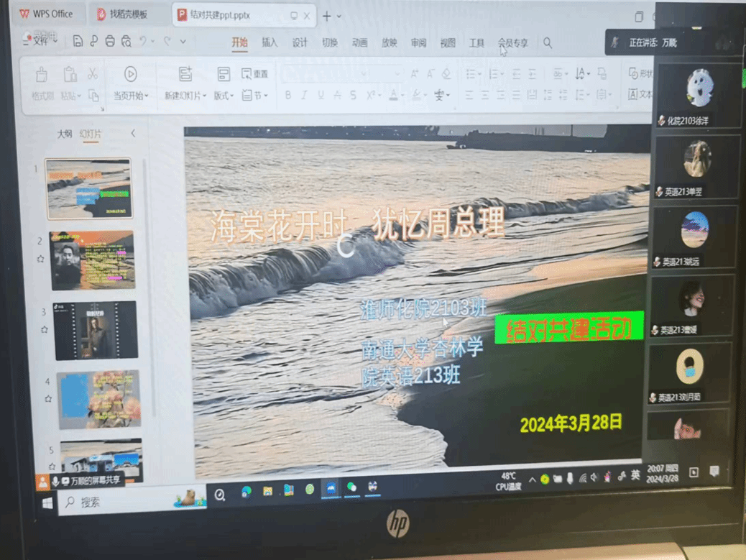This screenshot has height=560, width=746.
Task: Open Microsoft Edge from the taskbar
Action: click(x=247, y=490)
